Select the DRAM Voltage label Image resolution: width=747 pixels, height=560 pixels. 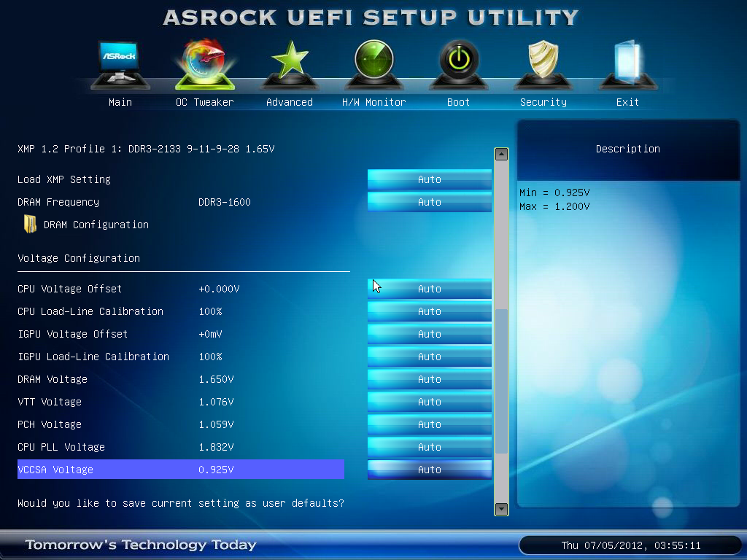[53, 379]
